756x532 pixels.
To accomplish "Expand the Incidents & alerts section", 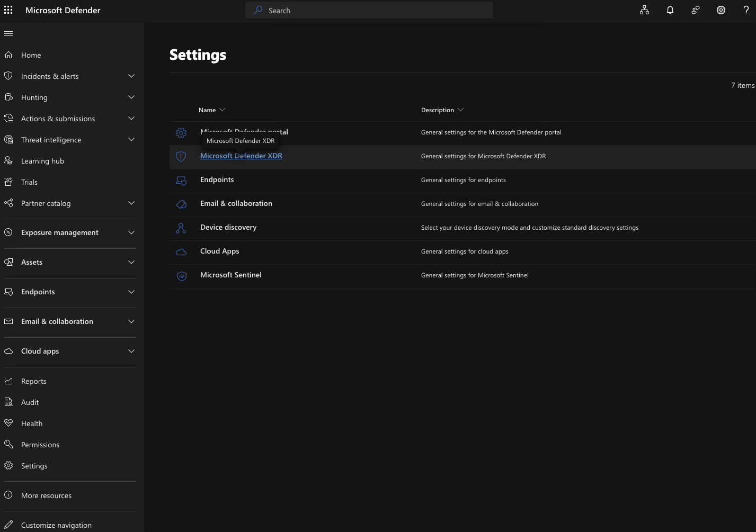I will pyautogui.click(x=131, y=76).
